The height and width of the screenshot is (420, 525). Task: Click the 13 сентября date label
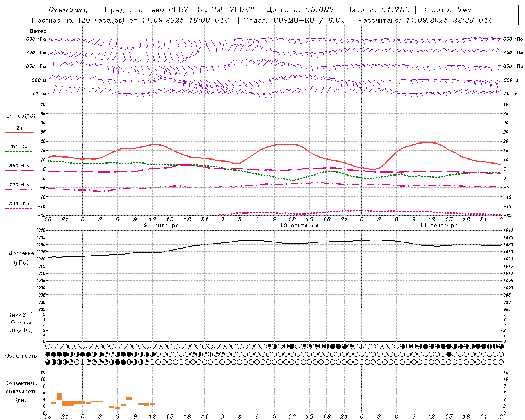[x=299, y=226]
